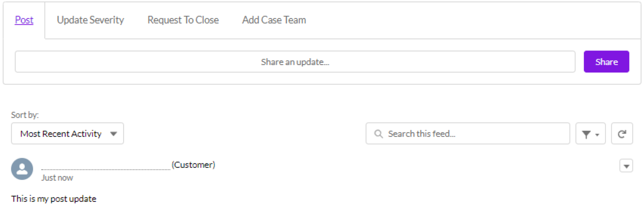Click the customer name link on the post
Viewport: 644px width, 206px height.
pyautogui.click(x=106, y=165)
